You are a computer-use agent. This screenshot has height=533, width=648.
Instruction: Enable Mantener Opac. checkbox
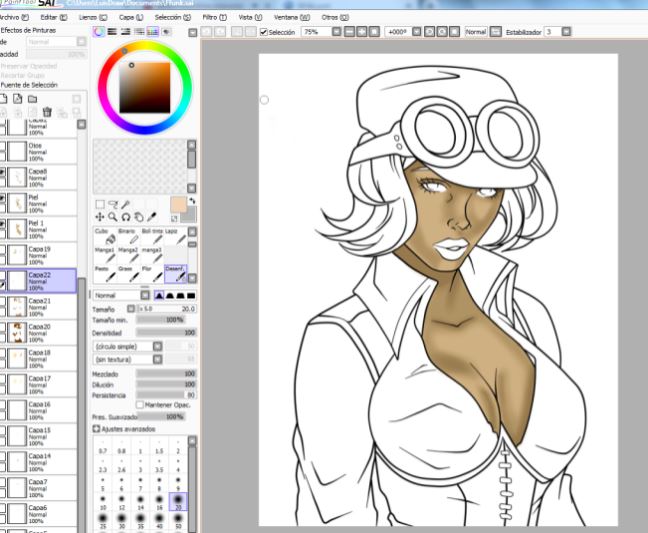[140, 404]
